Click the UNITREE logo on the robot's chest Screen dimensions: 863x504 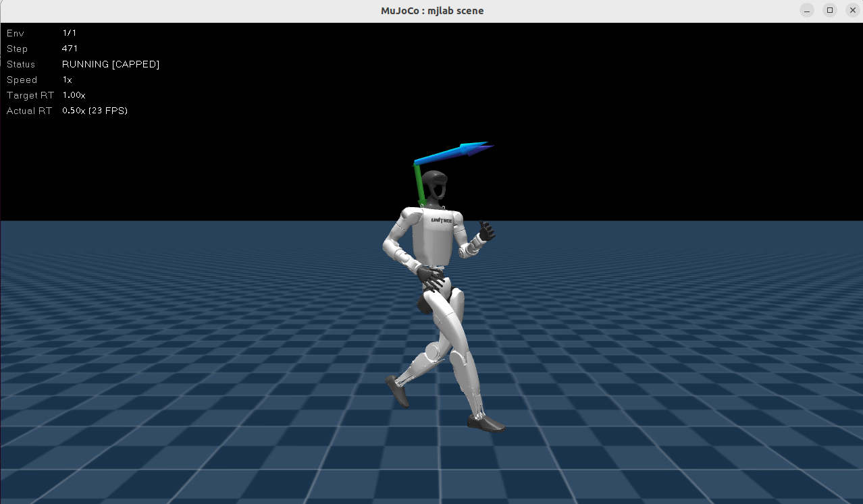443,219
